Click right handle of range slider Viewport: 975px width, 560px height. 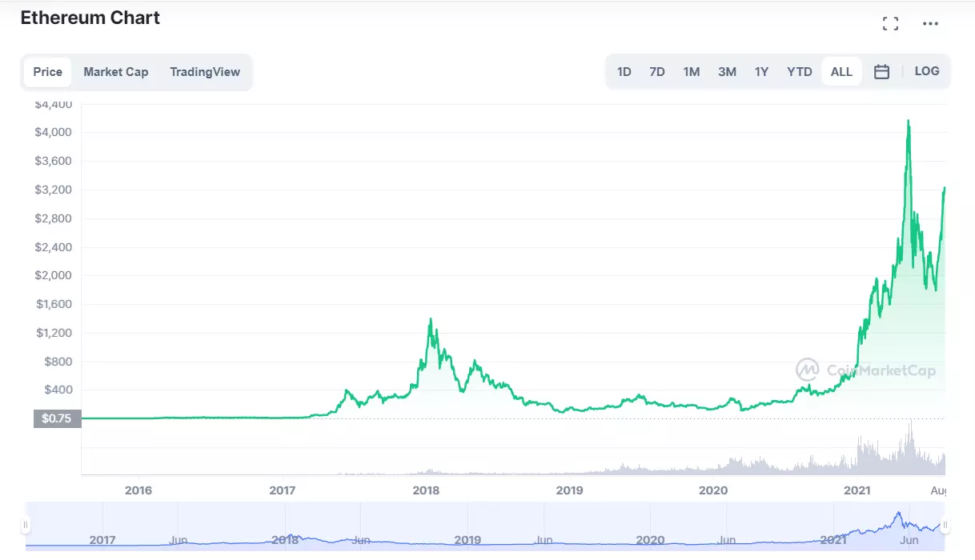945,526
